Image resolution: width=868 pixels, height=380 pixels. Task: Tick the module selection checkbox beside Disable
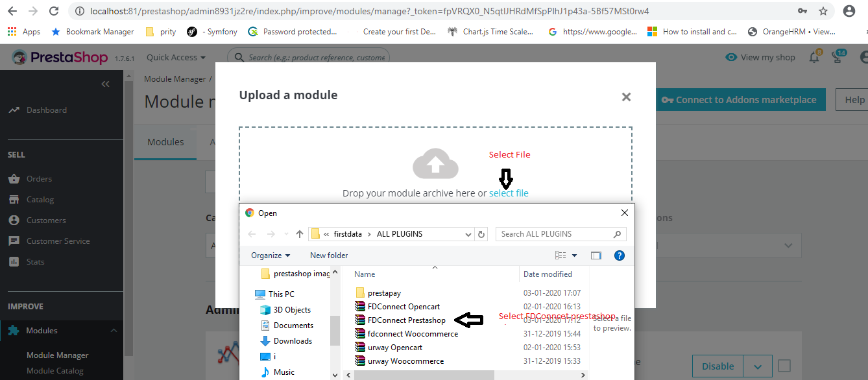(784, 366)
